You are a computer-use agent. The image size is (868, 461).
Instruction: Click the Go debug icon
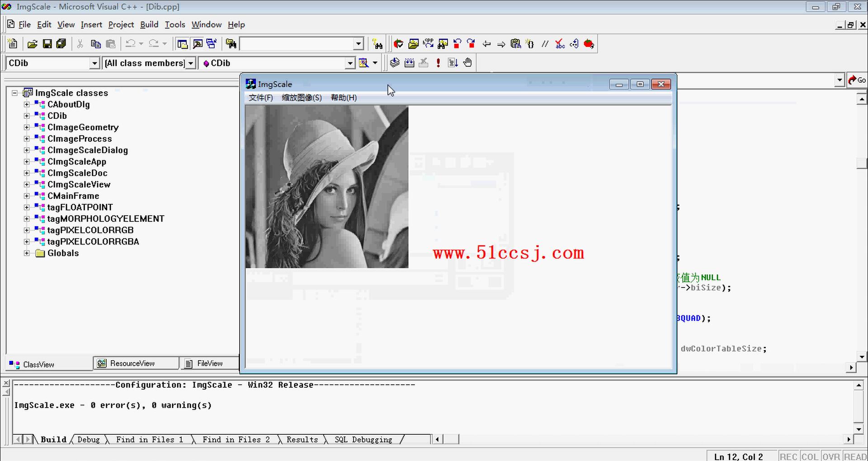[x=453, y=63]
